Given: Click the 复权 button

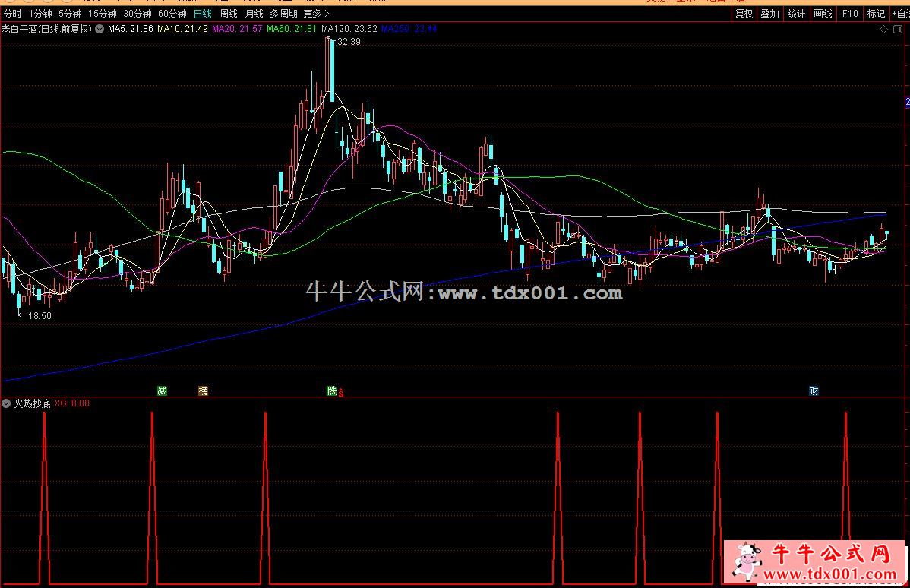Looking at the screenshot, I should (x=744, y=14).
